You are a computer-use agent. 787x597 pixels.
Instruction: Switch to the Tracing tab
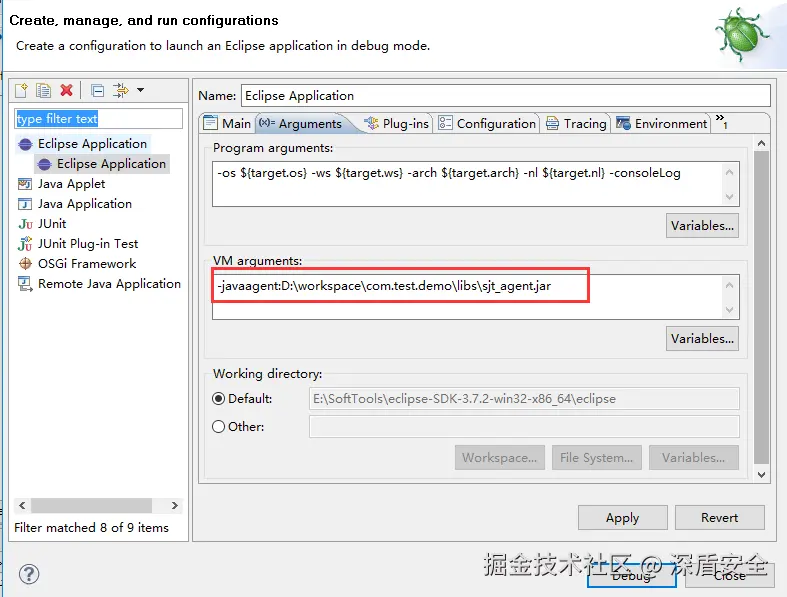(576, 124)
